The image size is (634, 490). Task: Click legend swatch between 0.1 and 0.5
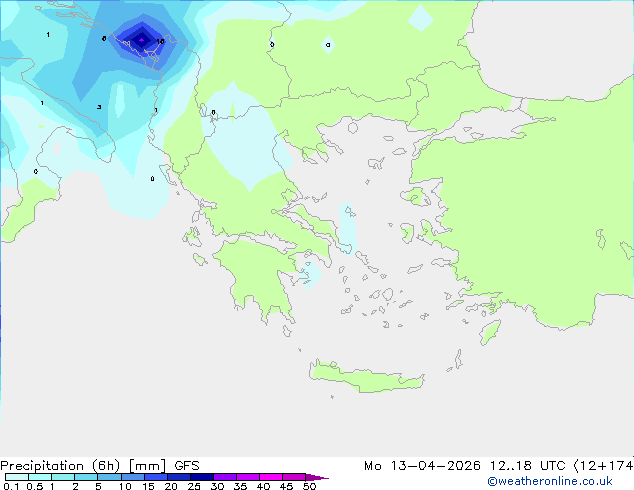tap(17, 477)
